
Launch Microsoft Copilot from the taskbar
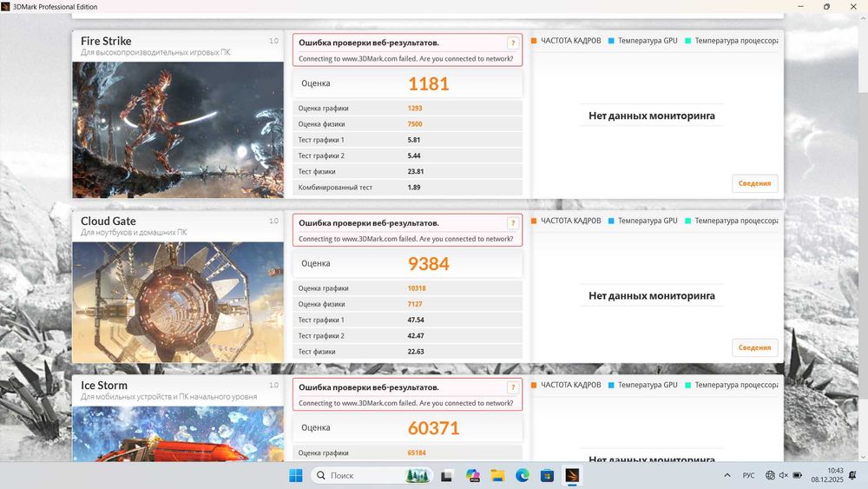click(472, 475)
